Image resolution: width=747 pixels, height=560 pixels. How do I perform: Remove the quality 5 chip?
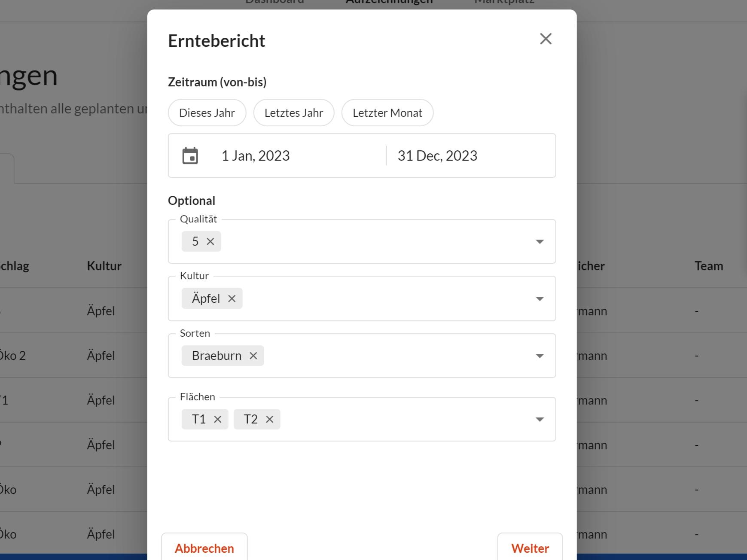210,241
